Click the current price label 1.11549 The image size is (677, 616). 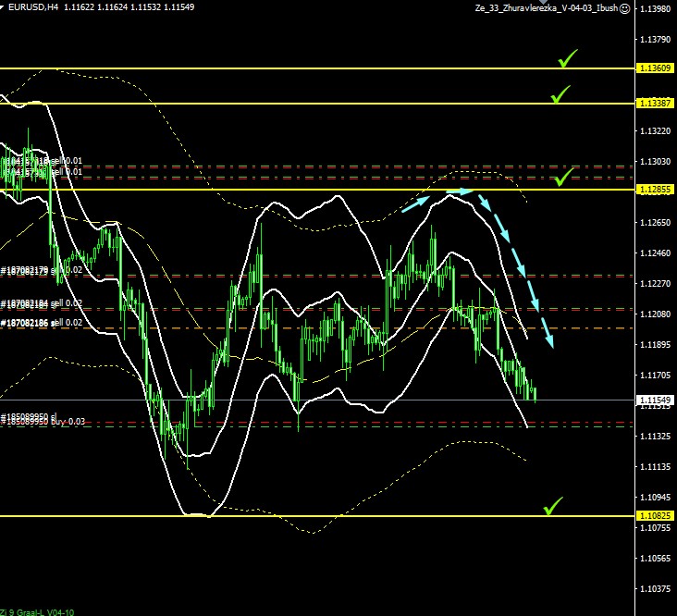pos(655,400)
